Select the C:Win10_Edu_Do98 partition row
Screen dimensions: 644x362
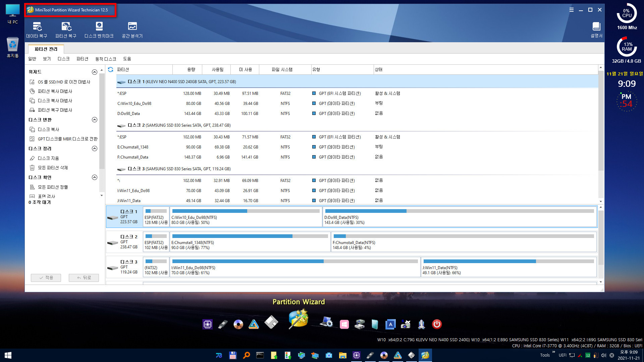(x=357, y=104)
